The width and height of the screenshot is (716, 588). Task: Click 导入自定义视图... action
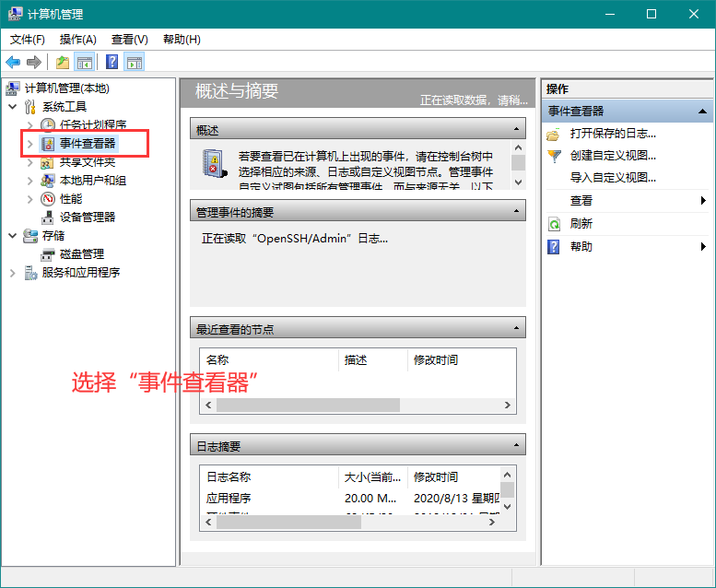(x=613, y=177)
